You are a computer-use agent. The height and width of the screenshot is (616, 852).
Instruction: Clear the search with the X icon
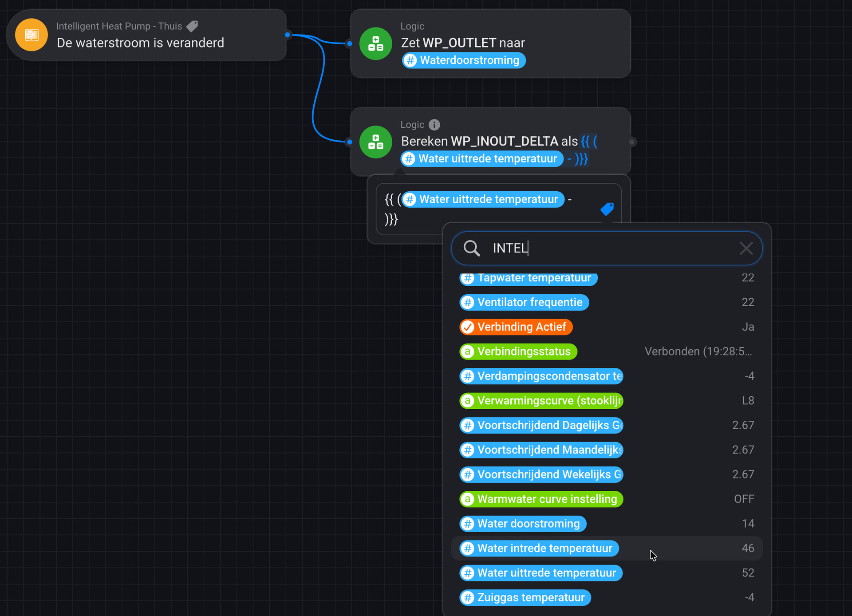point(746,248)
